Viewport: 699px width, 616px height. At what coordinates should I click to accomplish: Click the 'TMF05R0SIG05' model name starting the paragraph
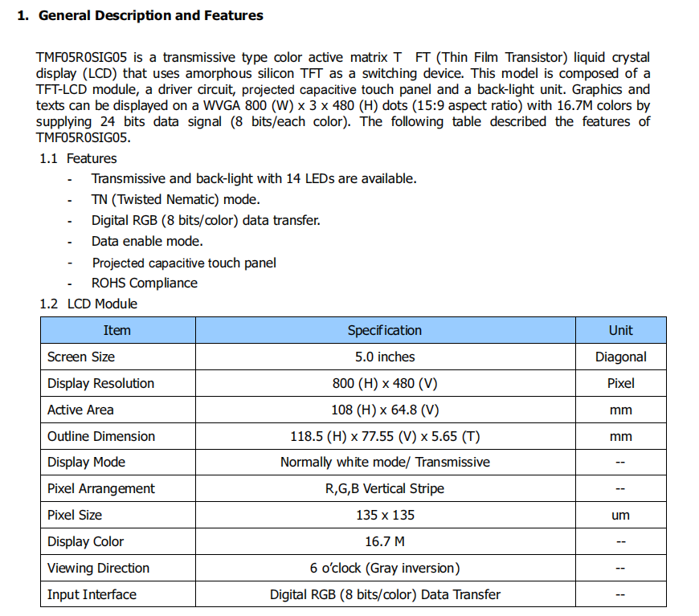82,58
